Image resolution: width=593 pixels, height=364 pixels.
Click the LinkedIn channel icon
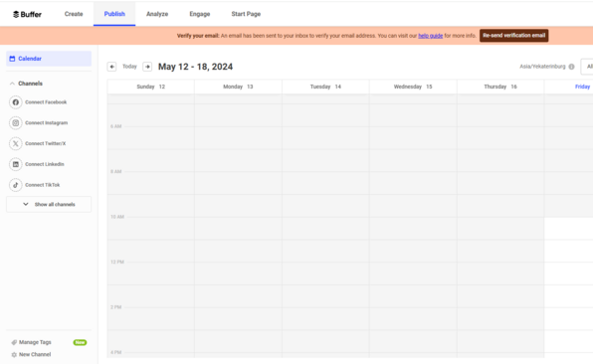coord(16,164)
